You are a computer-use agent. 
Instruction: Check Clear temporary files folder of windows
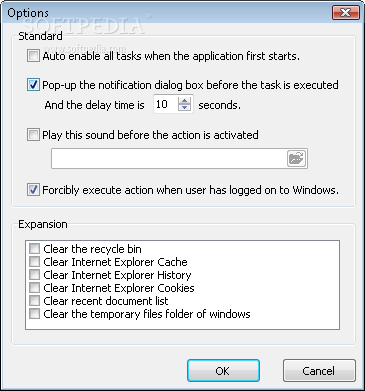tap(34, 314)
